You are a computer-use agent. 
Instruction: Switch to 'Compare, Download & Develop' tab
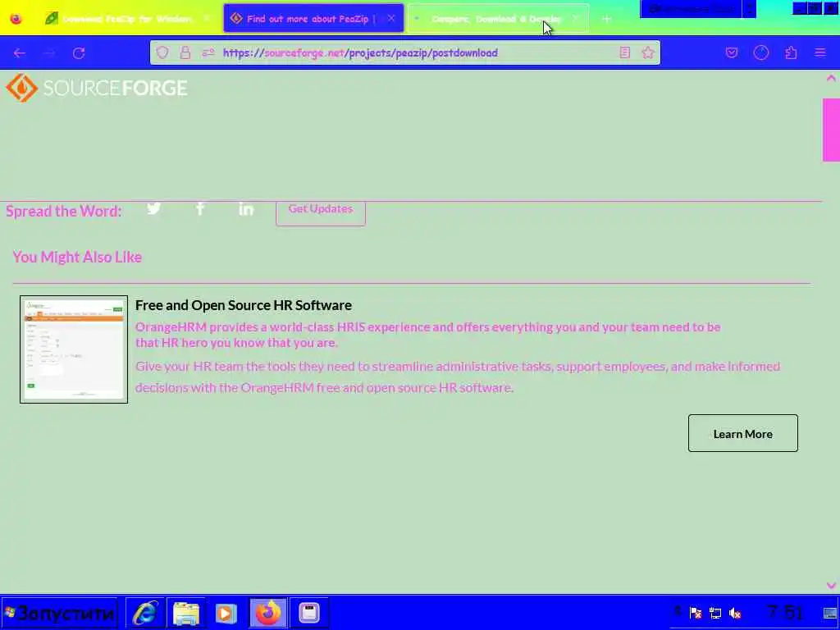tap(498, 19)
